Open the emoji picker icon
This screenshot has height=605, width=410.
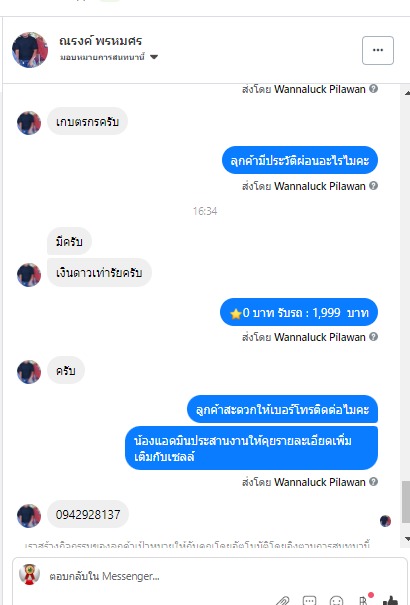(x=337, y=600)
